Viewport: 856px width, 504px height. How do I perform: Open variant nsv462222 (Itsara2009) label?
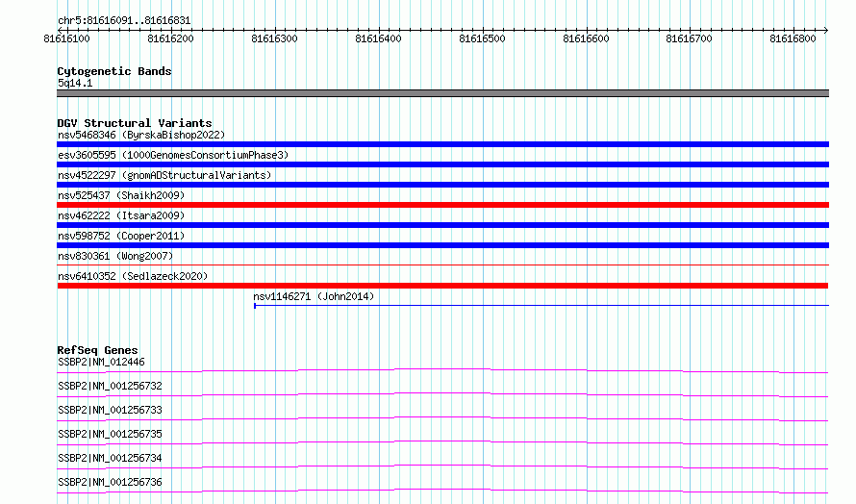click(121, 215)
